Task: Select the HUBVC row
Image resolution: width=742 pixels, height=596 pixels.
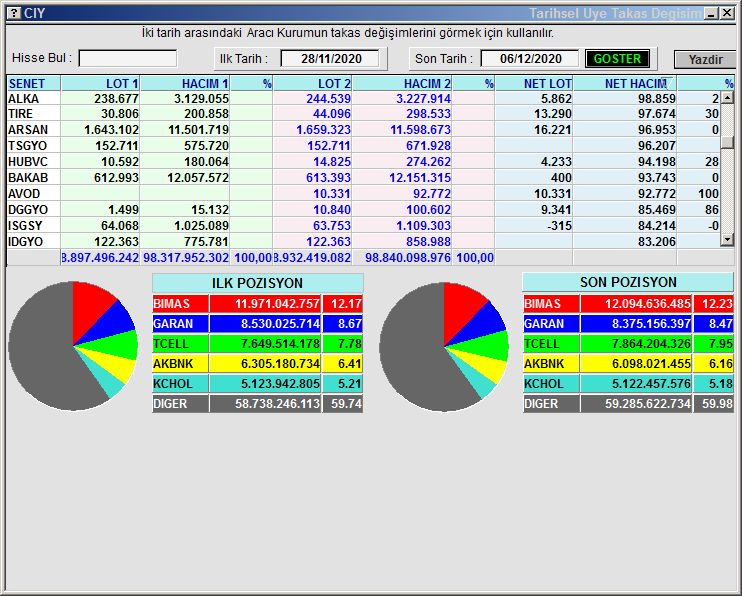Action: coord(363,161)
